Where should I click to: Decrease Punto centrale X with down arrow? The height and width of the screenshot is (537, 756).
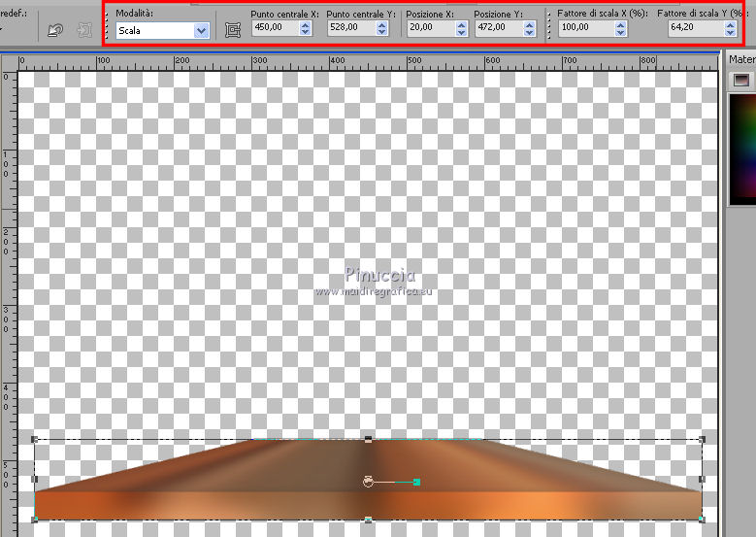(305, 32)
